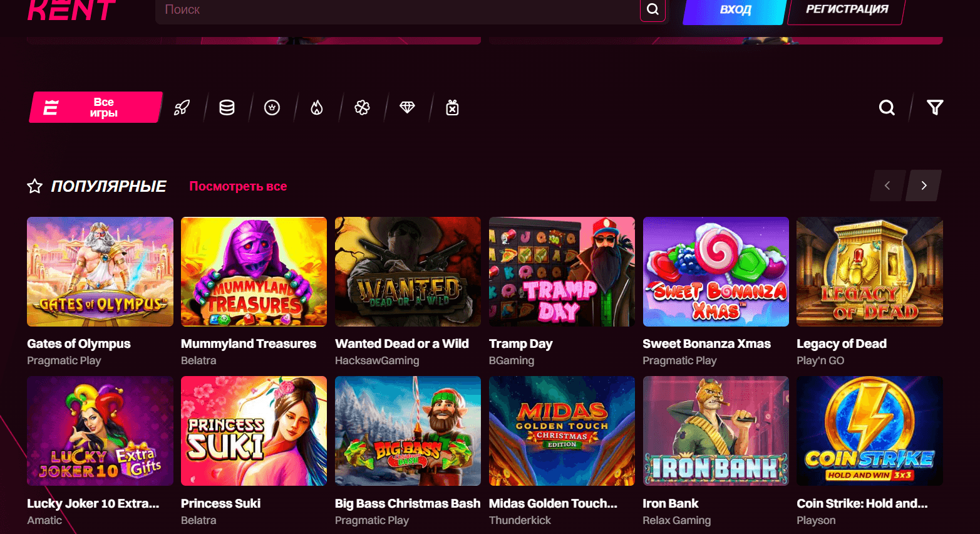This screenshot has height=534, width=980.
Task: Open the games filter funnel icon
Action: [934, 108]
